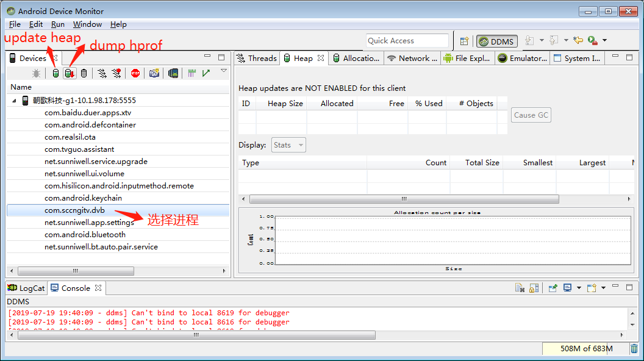Dump view hierarchy for UI Automator icon
Screen dimensions: 644x361
coord(173,74)
